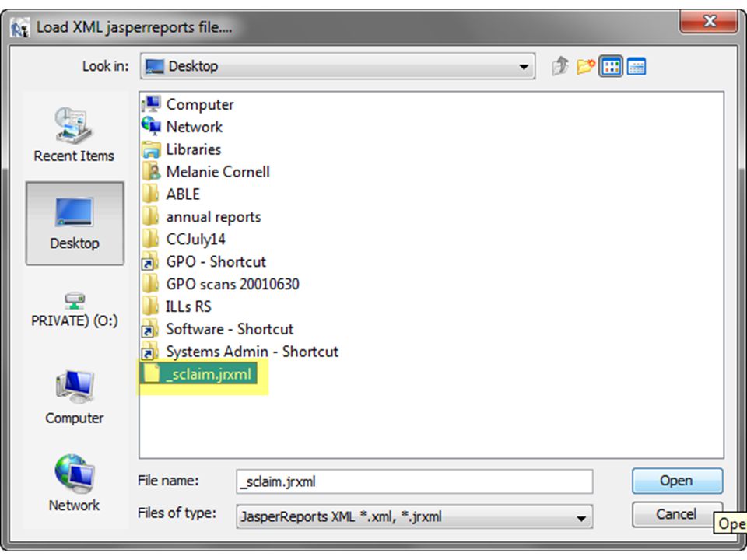747x560 pixels.
Task: Open Recent Items in sidebar
Action: click(74, 135)
